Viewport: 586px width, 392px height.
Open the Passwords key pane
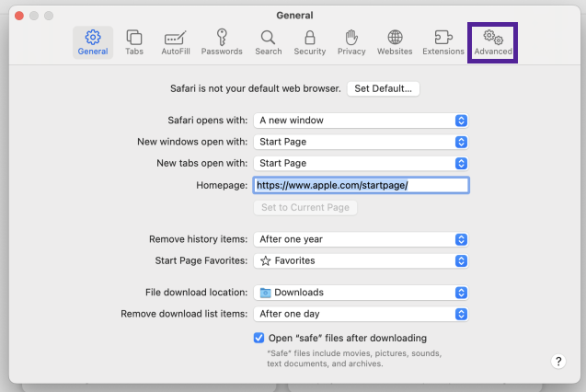point(222,42)
